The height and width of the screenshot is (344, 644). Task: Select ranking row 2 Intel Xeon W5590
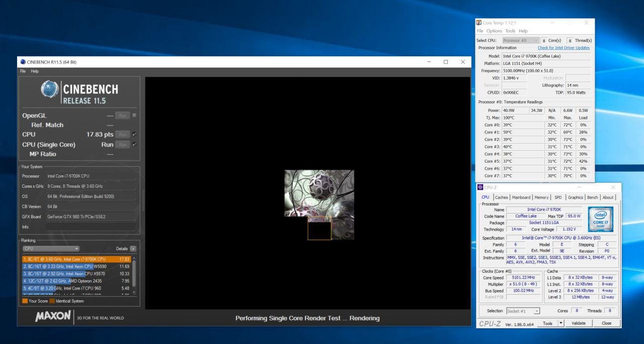tap(76, 266)
